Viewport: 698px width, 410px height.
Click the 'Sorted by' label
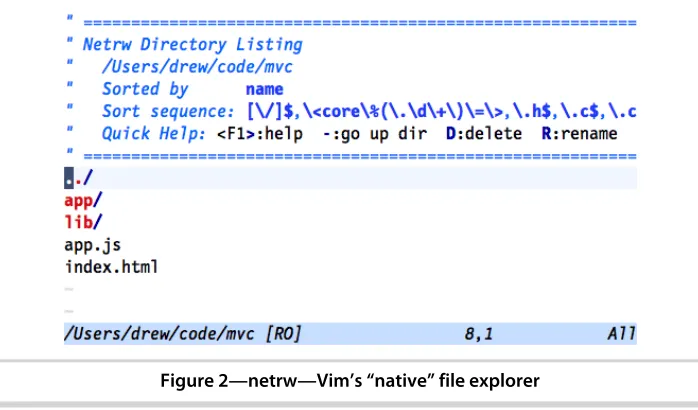tap(145, 89)
